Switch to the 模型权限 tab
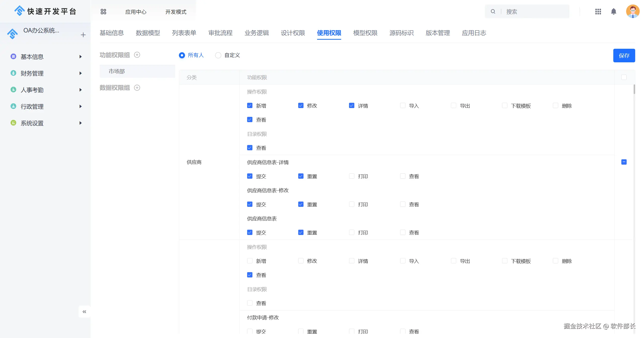This screenshot has width=644, height=338. pyautogui.click(x=365, y=33)
